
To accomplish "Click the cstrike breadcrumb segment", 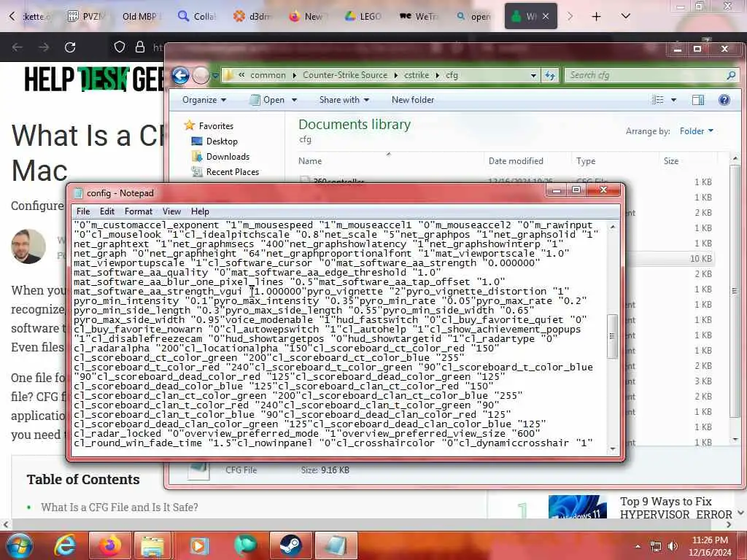I will coord(417,75).
